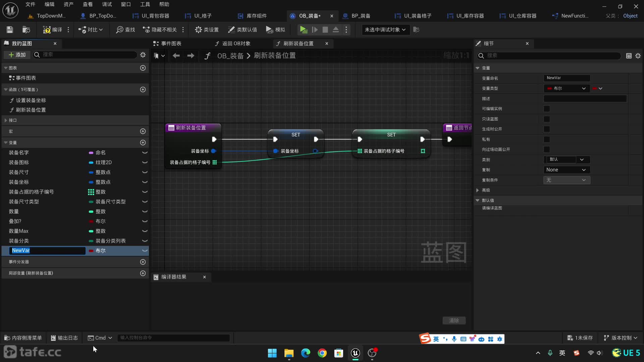This screenshot has height=362, width=644.
Task: Click the 变量命名 input field in details
Action: coord(567,78)
